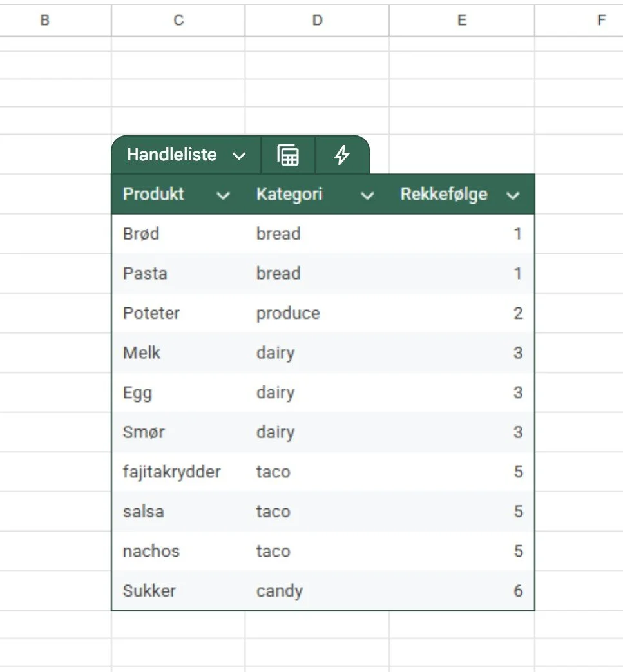This screenshot has height=672, width=623.
Task: Select the Melk product cell
Action: [x=178, y=352]
